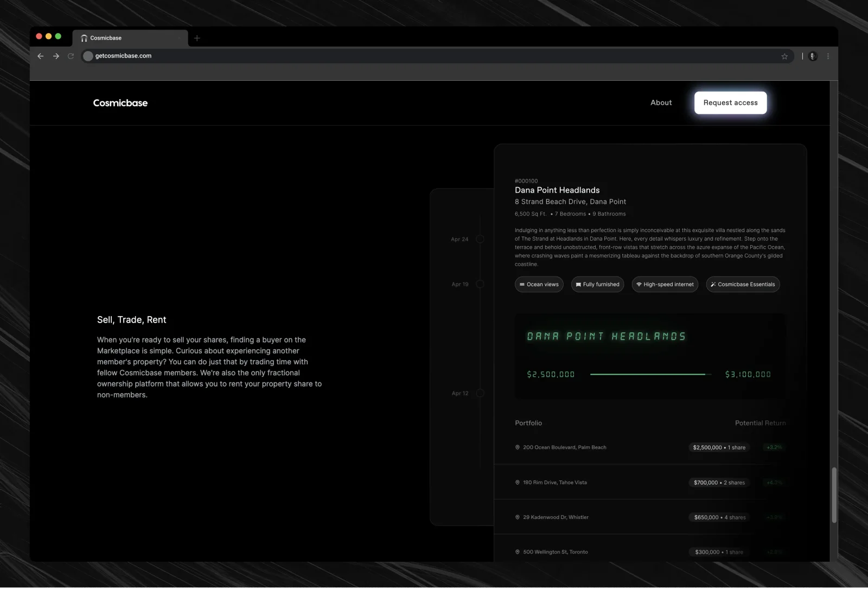Image resolution: width=868 pixels, height=591 pixels.
Task: Click the $650,000 • 4 shares badge
Action: pyautogui.click(x=720, y=518)
